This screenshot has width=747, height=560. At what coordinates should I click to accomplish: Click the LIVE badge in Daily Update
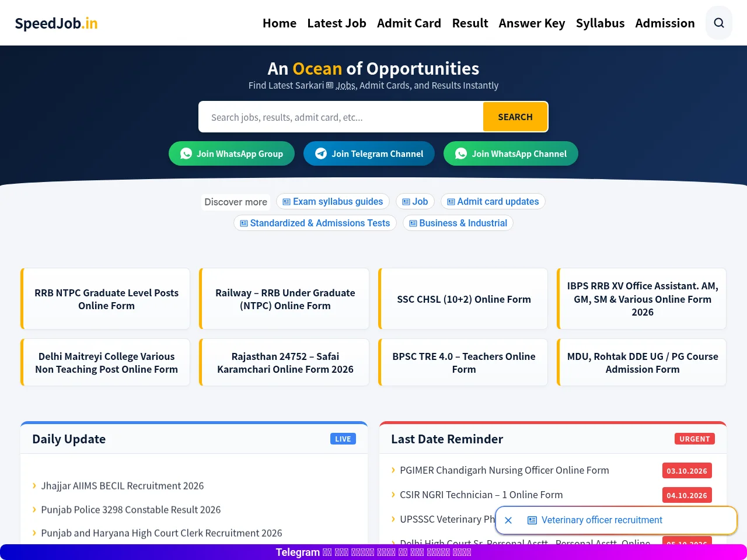tap(343, 439)
